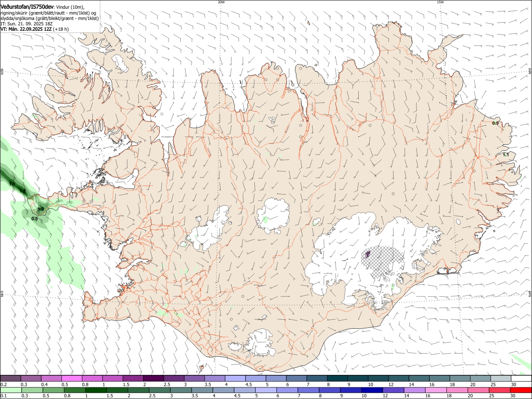Screen dimensions: 532x399
Task: Click 'Vindur (10m)' in the header box
Action: [x=70, y=7]
